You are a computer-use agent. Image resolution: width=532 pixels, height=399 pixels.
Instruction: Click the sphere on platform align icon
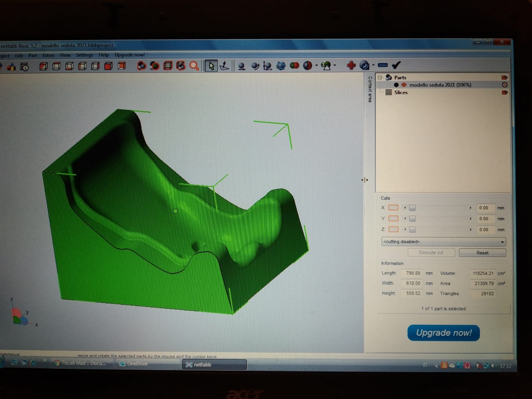[242, 66]
